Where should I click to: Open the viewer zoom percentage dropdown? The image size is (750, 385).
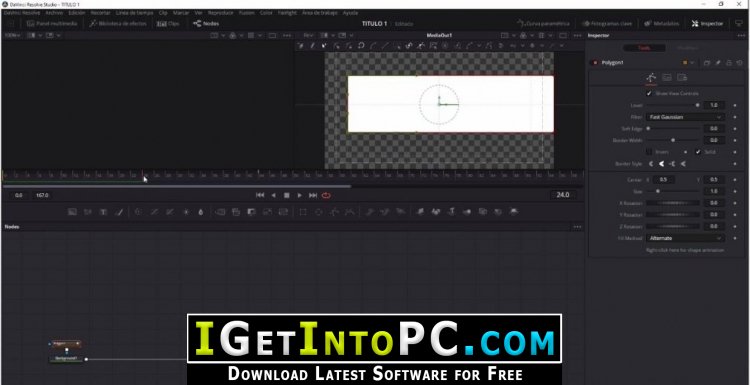coord(12,35)
